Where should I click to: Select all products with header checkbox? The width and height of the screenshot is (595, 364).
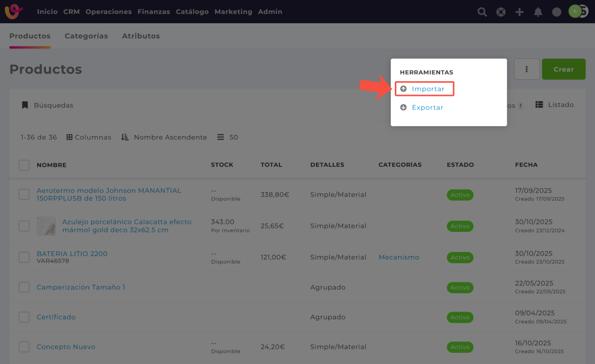click(24, 165)
